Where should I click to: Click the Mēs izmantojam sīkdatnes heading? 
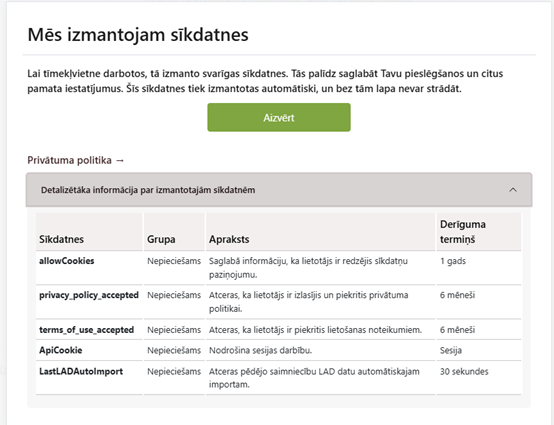(x=138, y=35)
